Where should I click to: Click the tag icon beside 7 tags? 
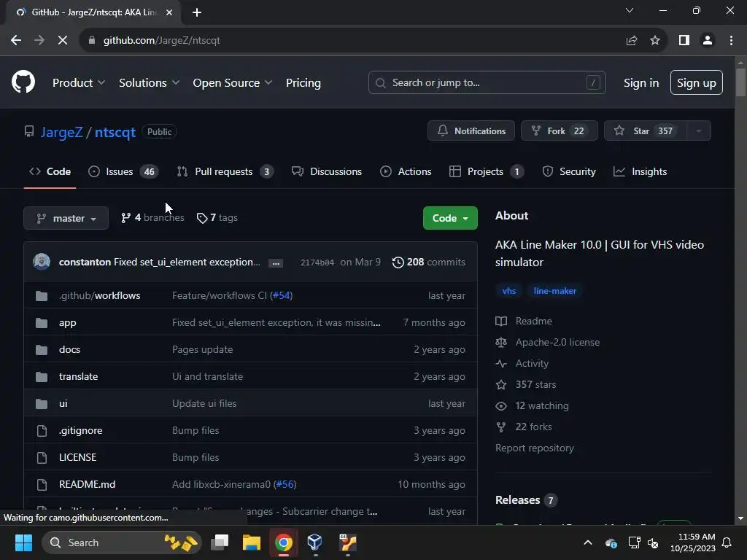202,218
